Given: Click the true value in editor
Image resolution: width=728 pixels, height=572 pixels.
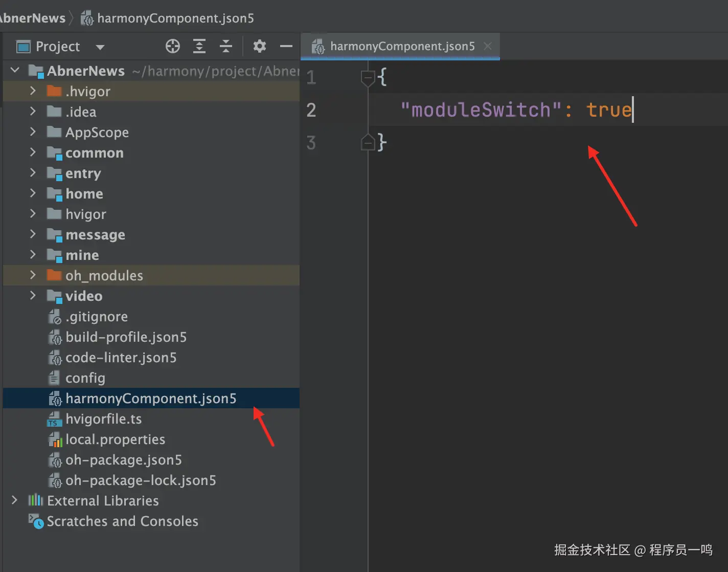Looking at the screenshot, I should tap(609, 109).
